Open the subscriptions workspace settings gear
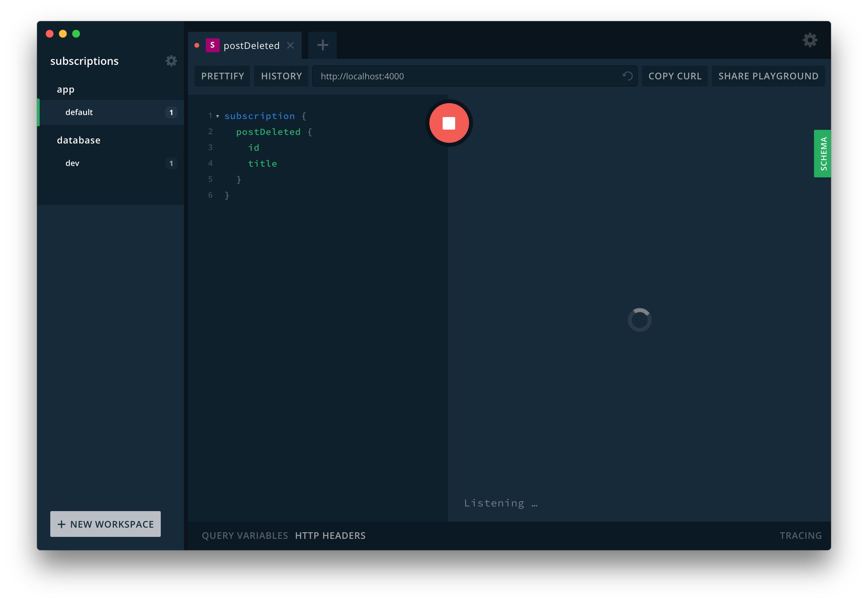868x603 pixels. 171,61
